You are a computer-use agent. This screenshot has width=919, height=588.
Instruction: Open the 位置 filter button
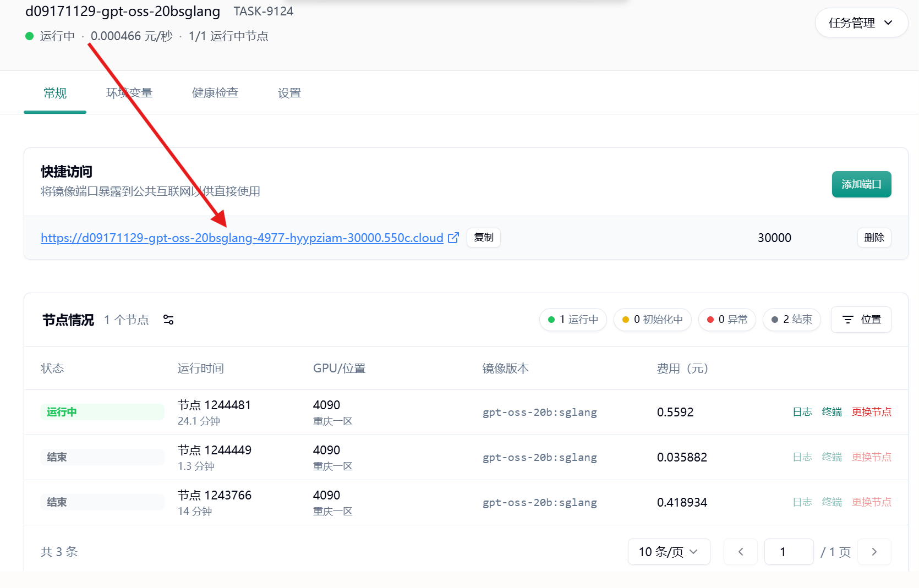click(861, 320)
